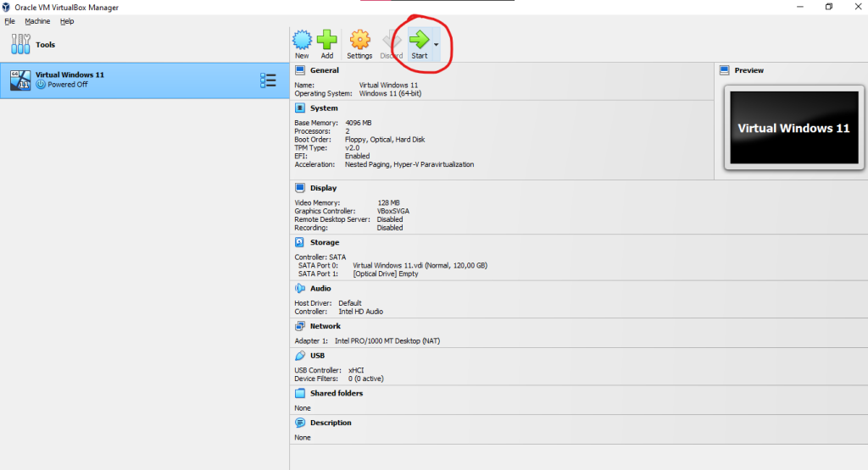868x470 pixels.
Task: Click the New virtual machine icon
Action: 303,40
